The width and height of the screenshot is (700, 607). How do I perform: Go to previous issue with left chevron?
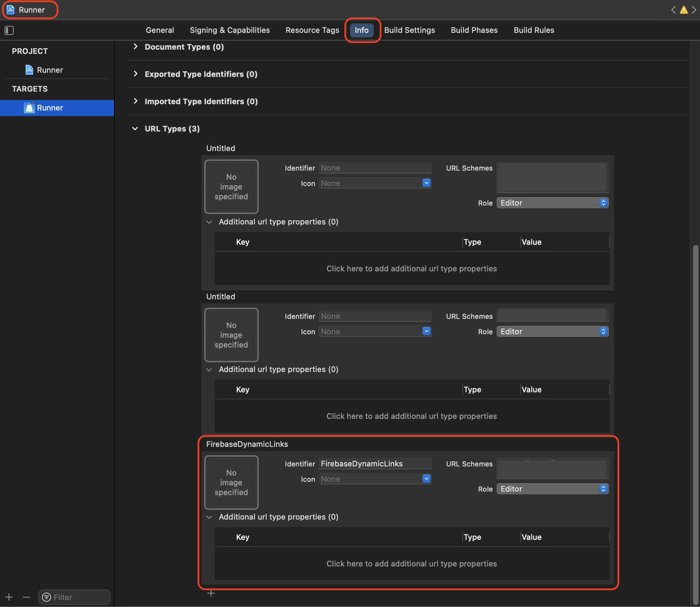[673, 10]
